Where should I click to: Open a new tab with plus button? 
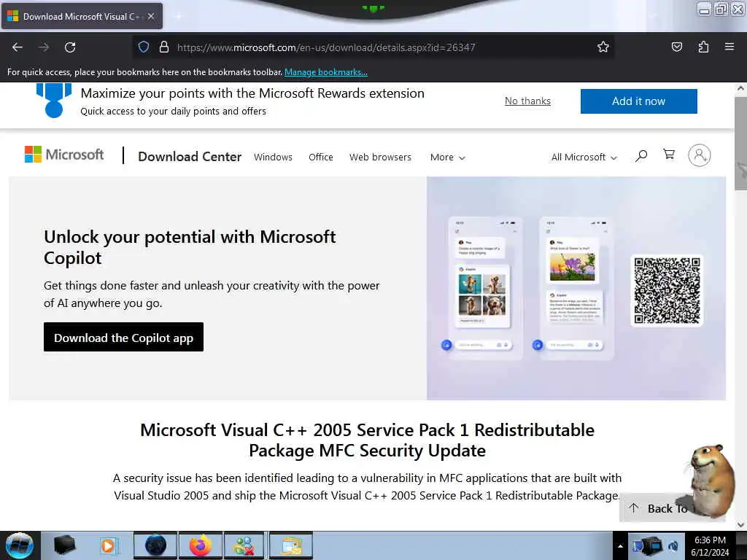tap(178, 16)
